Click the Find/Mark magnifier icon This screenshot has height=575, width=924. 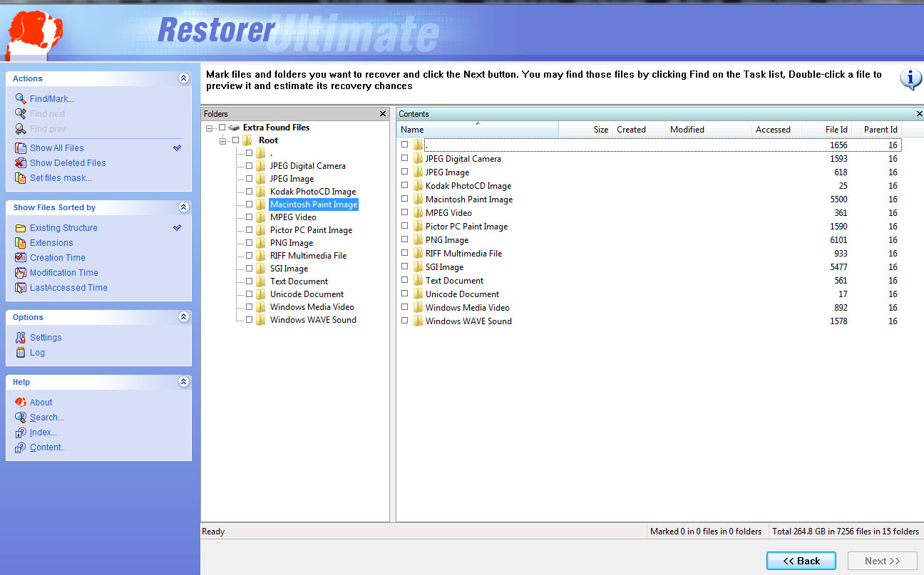pos(21,99)
